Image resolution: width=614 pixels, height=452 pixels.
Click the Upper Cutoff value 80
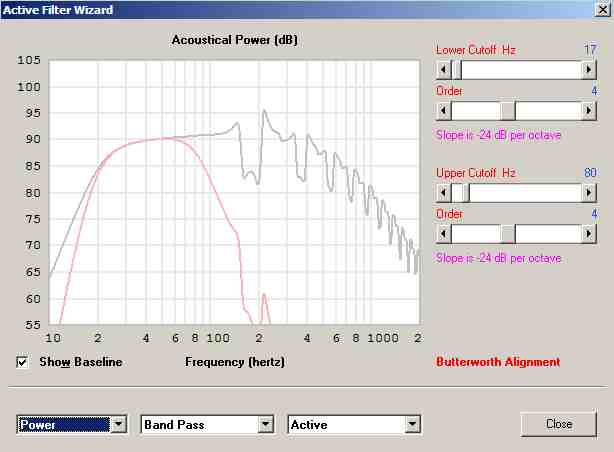(590, 172)
